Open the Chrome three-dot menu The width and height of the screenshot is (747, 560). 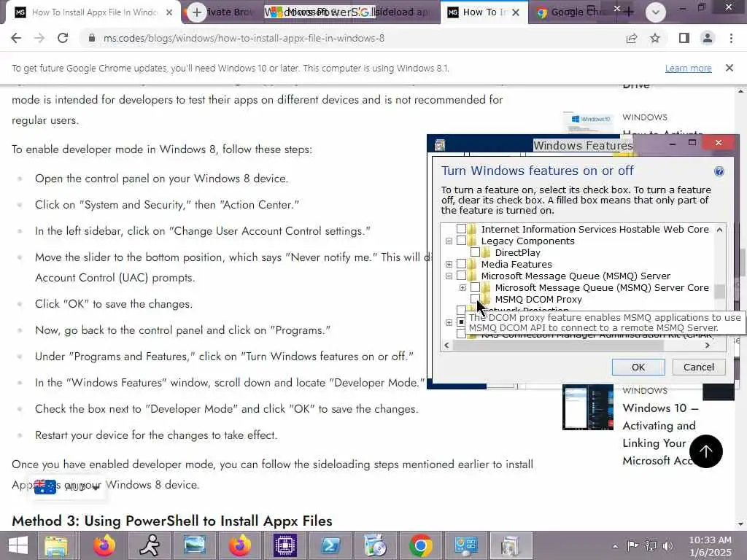click(x=731, y=38)
